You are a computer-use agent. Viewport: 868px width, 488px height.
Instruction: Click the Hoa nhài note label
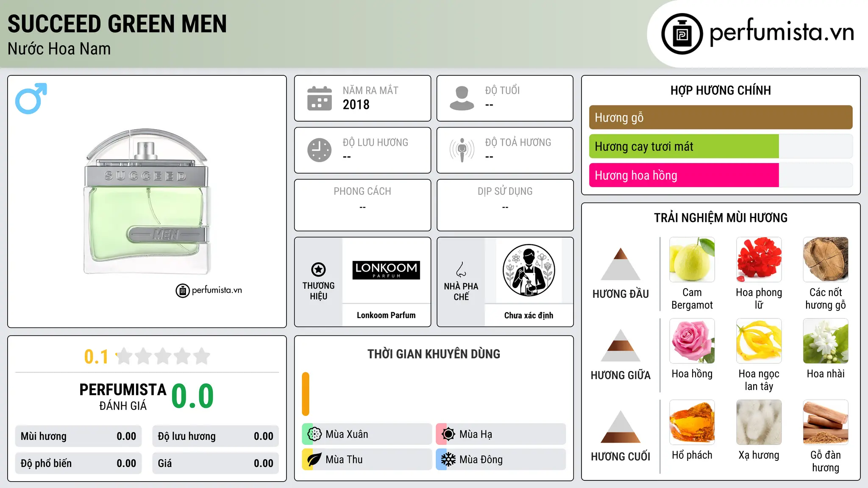point(826,374)
